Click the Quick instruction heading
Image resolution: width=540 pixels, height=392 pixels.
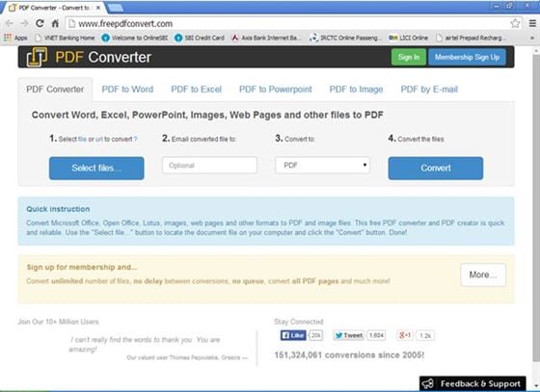[58, 209]
